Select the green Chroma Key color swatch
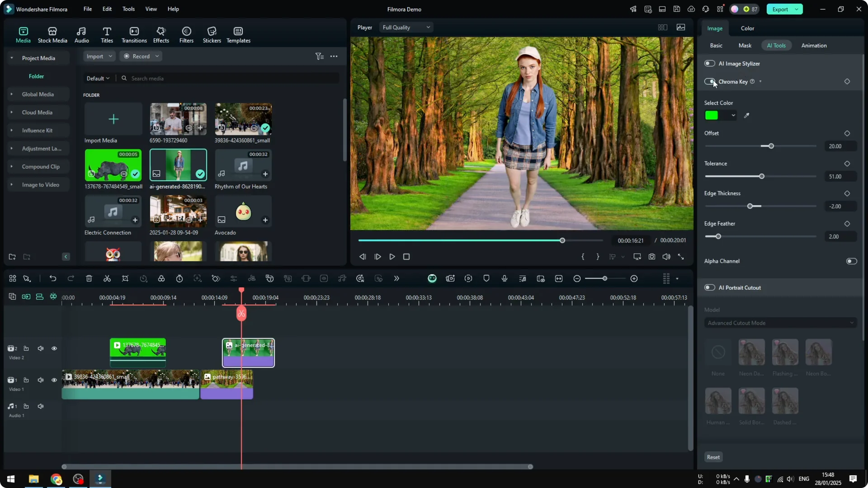 712,115
